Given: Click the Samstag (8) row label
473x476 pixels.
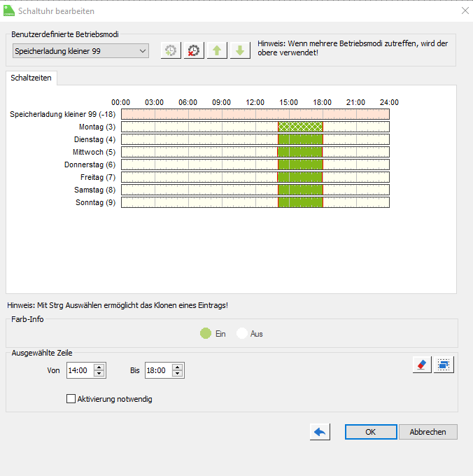Looking at the screenshot, I should (95, 190).
